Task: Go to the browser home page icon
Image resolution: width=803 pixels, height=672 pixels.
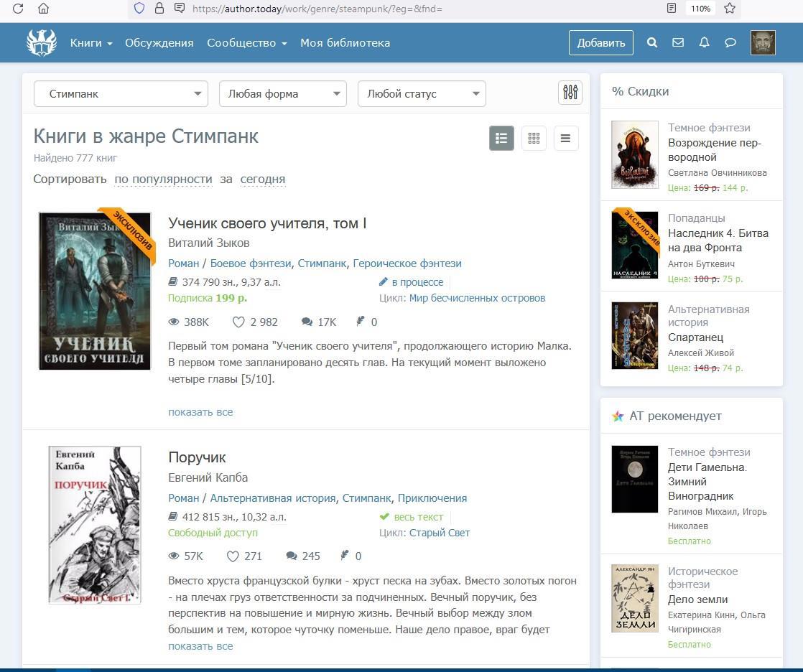Action: click(x=44, y=8)
